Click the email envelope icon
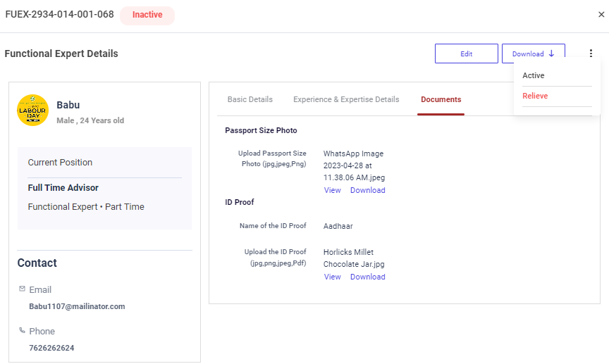The height and width of the screenshot is (364, 609). point(22,289)
